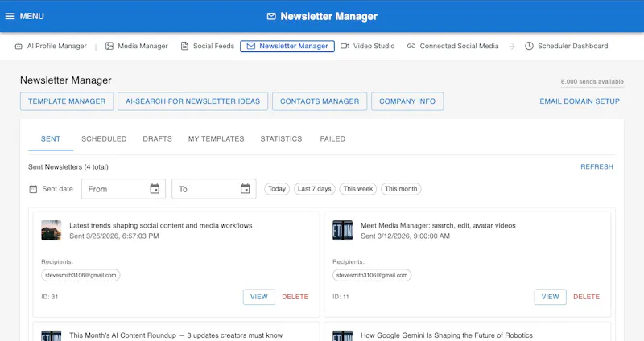Apply the This week filter chip
Screen dimensions: 644x341
point(358,189)
